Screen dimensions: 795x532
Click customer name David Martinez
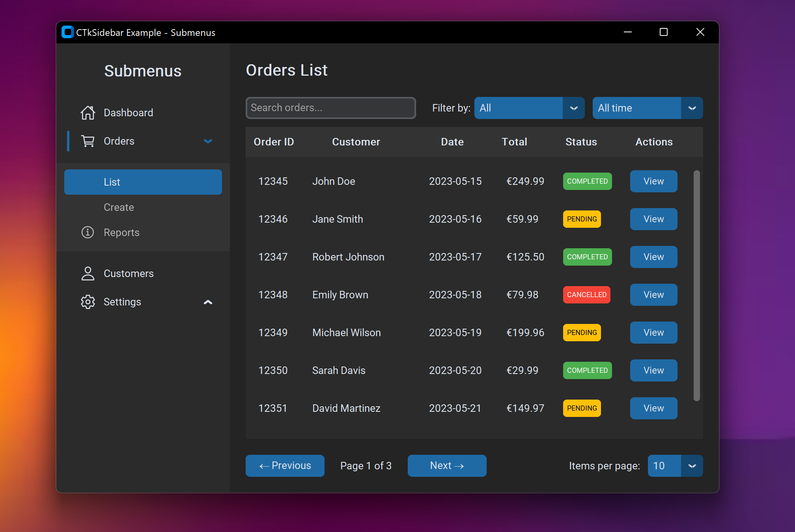pyautogui.click(x=346, y=408)
